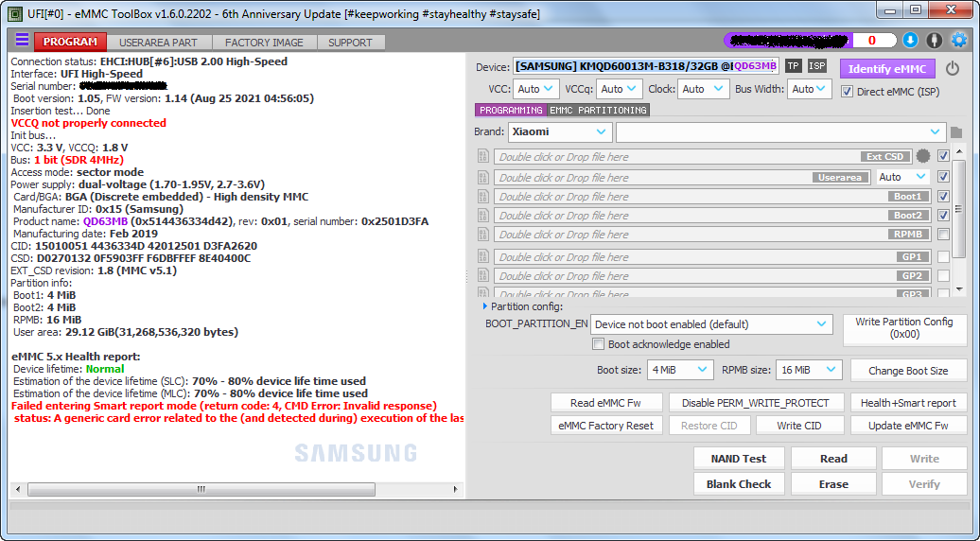Open the Boot size dropdown
Screen dimensions: 980x541
click(x=680, y=370)
